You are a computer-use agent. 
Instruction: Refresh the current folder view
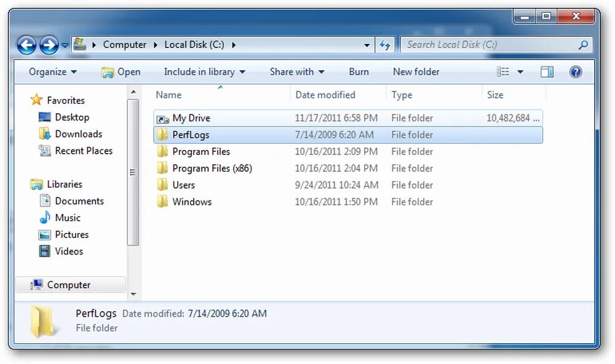(386, 44)
